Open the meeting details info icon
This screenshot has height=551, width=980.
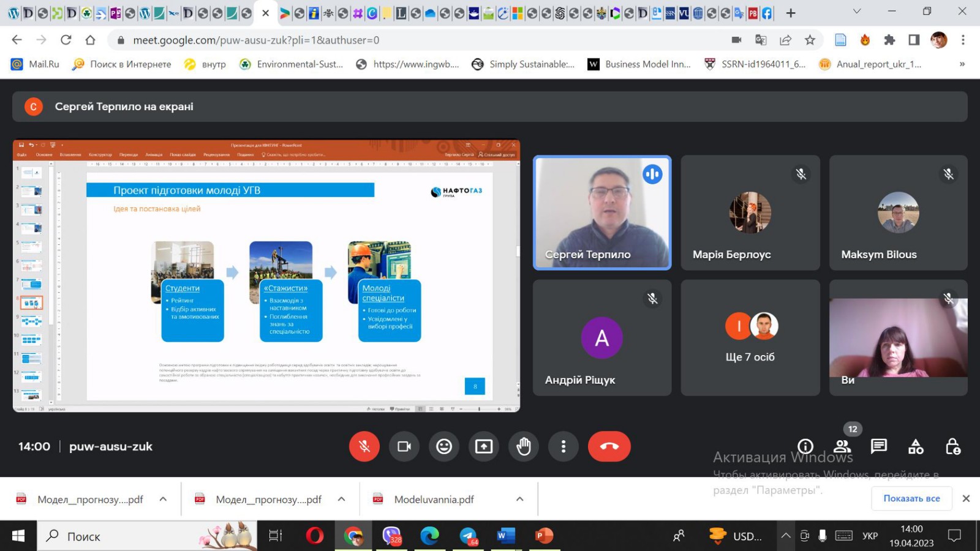click(x=805, y=446)
